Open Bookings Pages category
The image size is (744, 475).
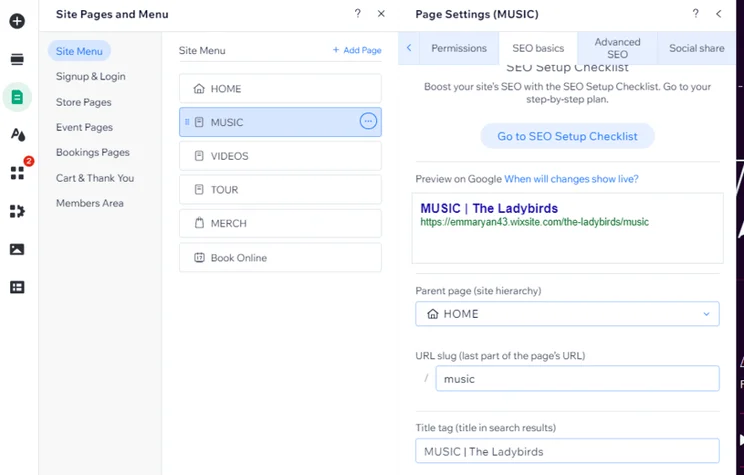[93, 152]
